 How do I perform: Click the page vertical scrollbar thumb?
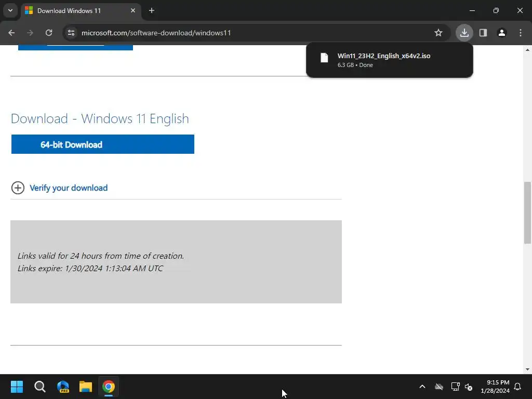click(527, 212)
